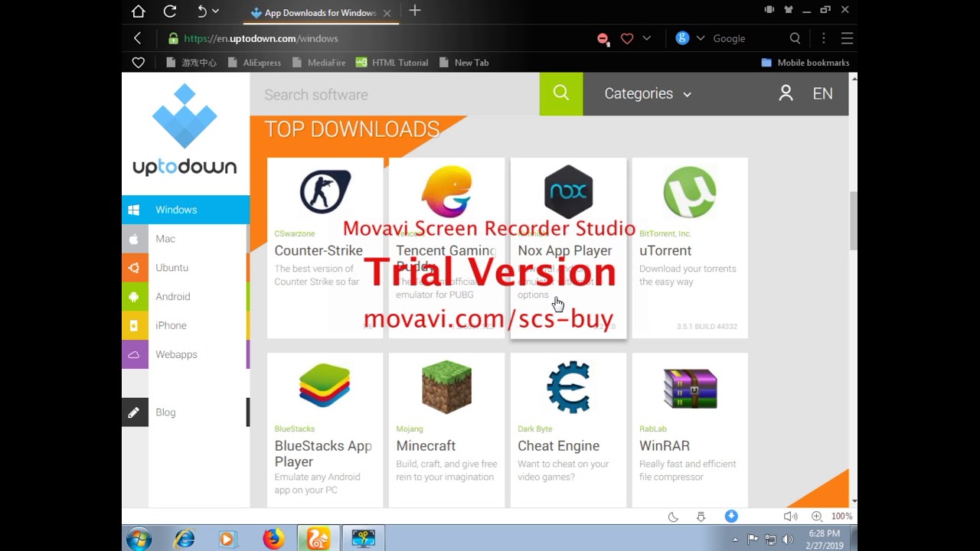Open the uTorrent app card
Screen dimensions: 980x551
pos(690,248)
